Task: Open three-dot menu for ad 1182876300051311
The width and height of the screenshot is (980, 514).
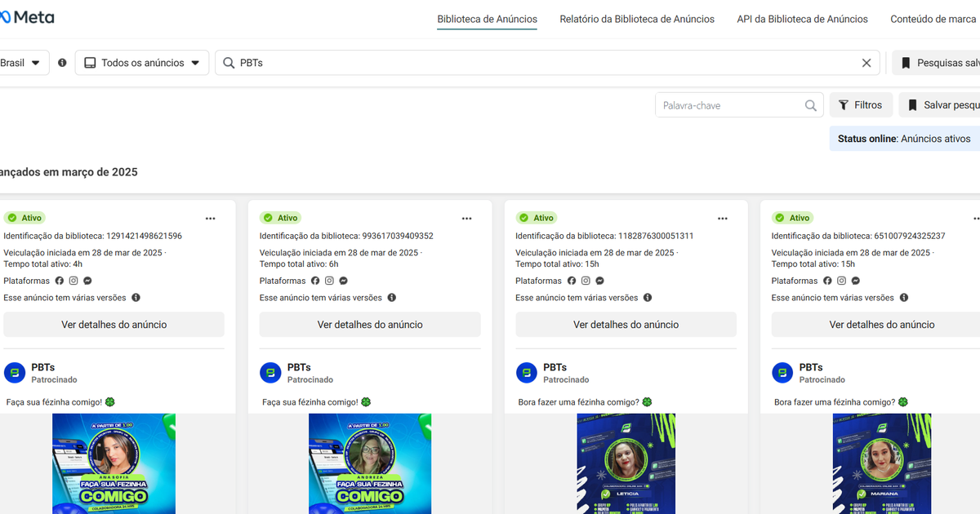Action: pos(723,219)
